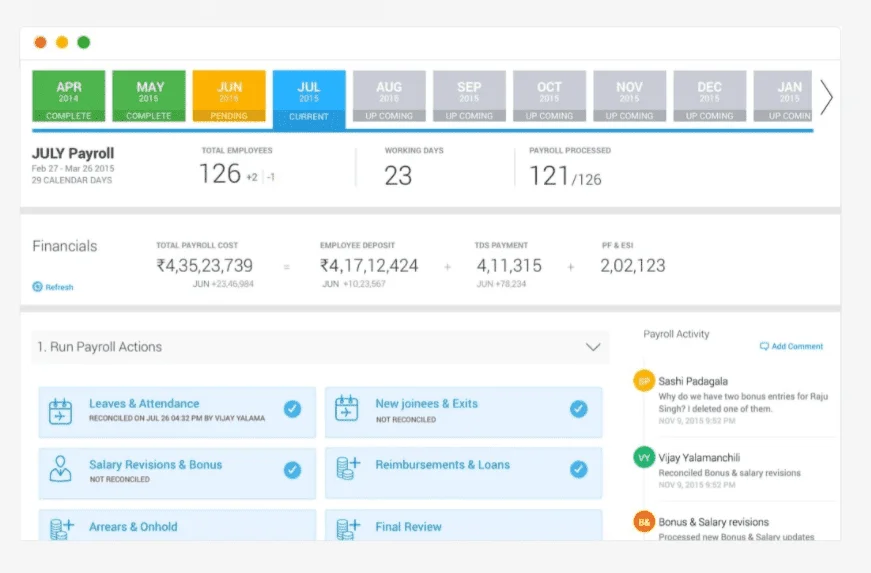This screenshot has height=573, width=871.
Task: Click the New joinees & Exits calendar icon
Action: coord(347,410)
